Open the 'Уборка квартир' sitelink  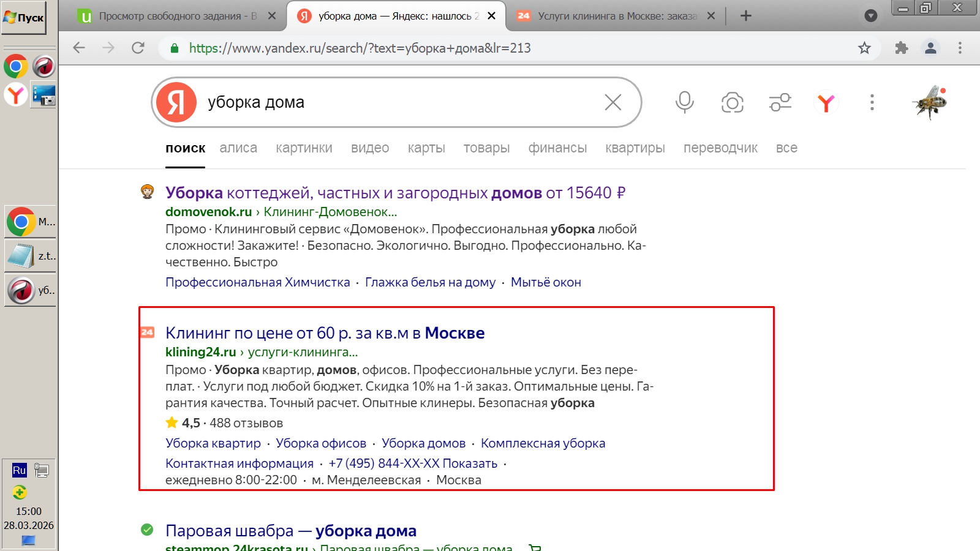pyautogui.click(x=213, y=443)
